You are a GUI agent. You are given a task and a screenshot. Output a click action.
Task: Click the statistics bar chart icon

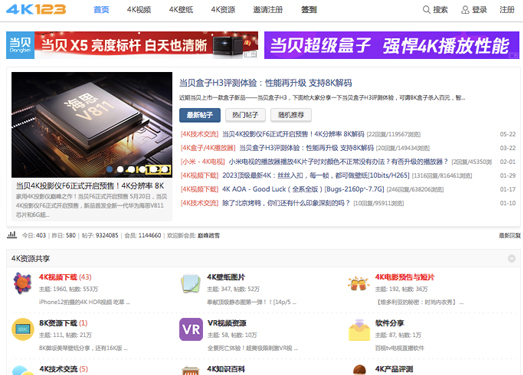tap(12, 235)
